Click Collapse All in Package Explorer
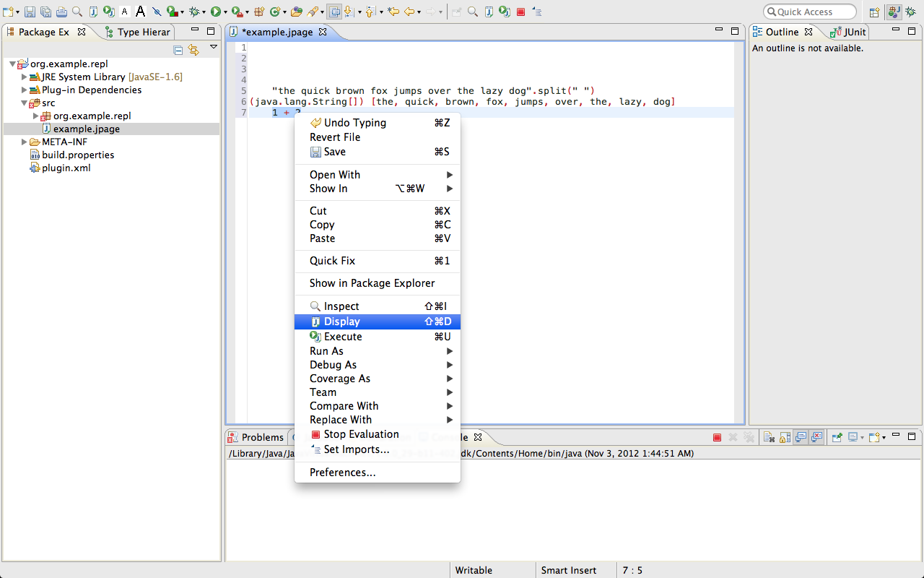924x578 pixels. [x=178, y=50]
